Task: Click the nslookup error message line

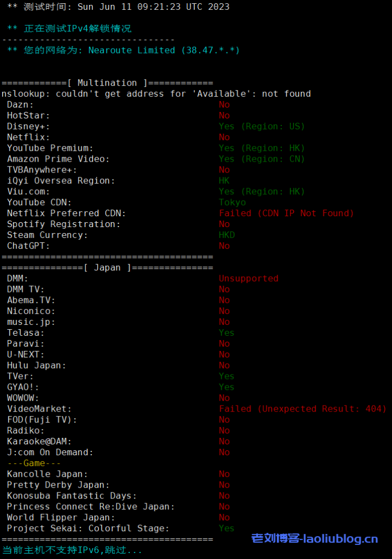Action: coord(156,94)
